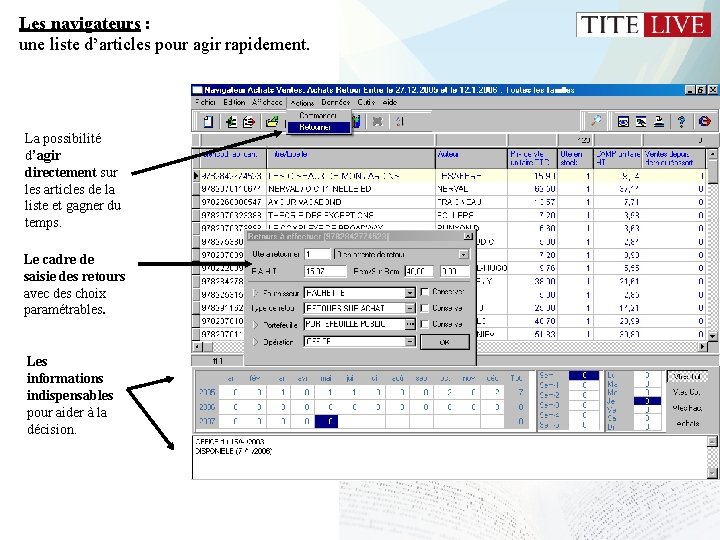This screenshot has width=720, height=540.
Task: Open the Outils menu
Action: (x=366, y=102)
